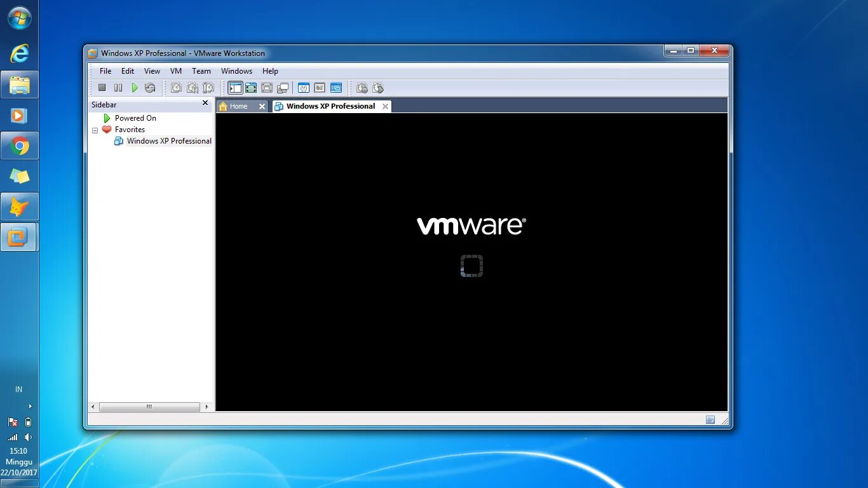The height and width of the screenshot is (488, 868).
Task: Open the Sticky Notes taskbar icon
Action: pyautogui.click(x=19, y=176)
